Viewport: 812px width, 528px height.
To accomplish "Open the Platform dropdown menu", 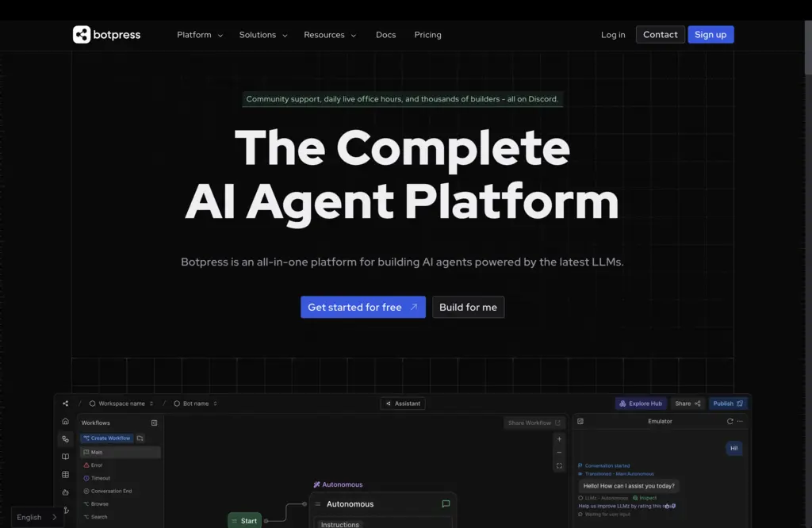I will click(x=200, y=35).
